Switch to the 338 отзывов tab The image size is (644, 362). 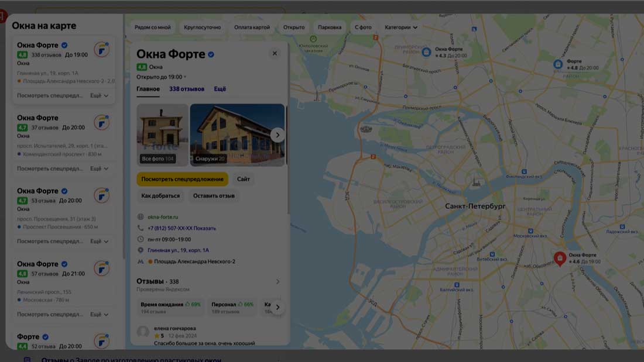(186, 89)
